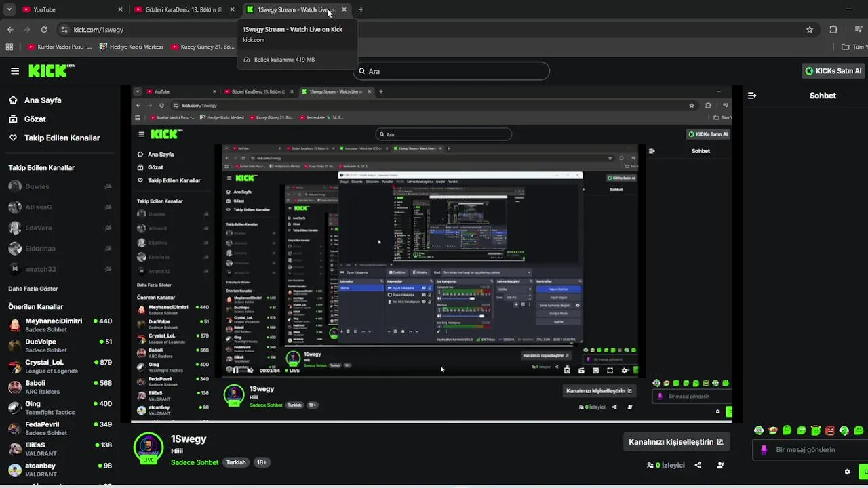Bookmark the page with the star icon
This screenshot has height=488, width=868.
tap(810, 30)
